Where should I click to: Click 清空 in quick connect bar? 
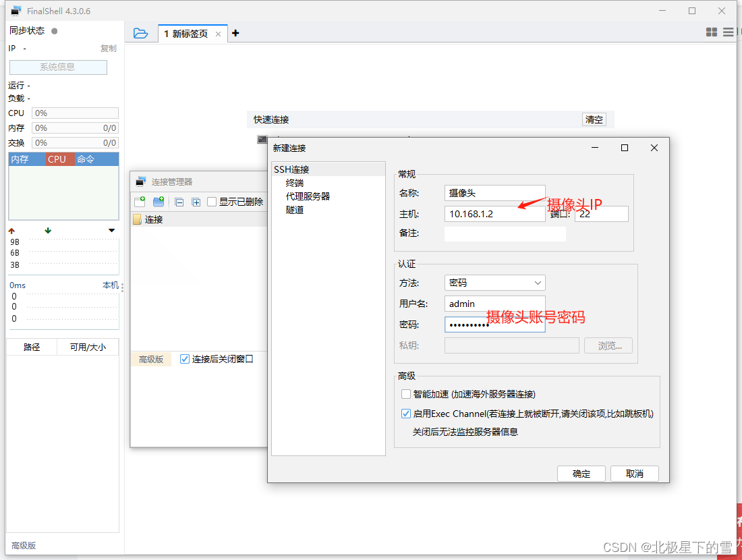[x=594, y=119]
